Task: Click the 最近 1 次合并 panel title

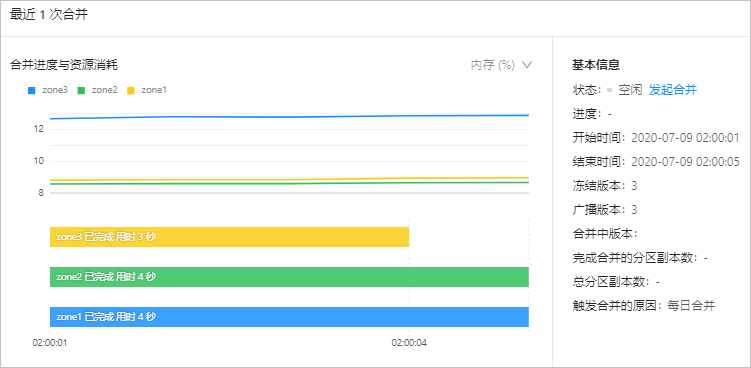Action: (x=49, y=15)
